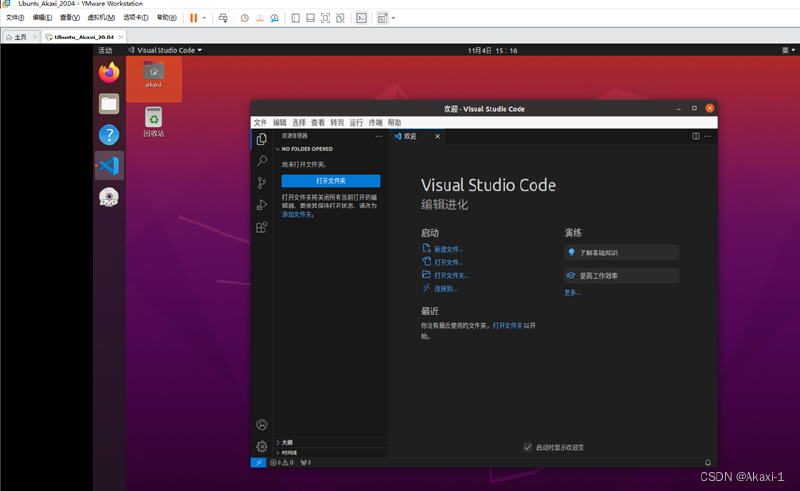Open Help from the Ubuntu dock

(109, 135)
